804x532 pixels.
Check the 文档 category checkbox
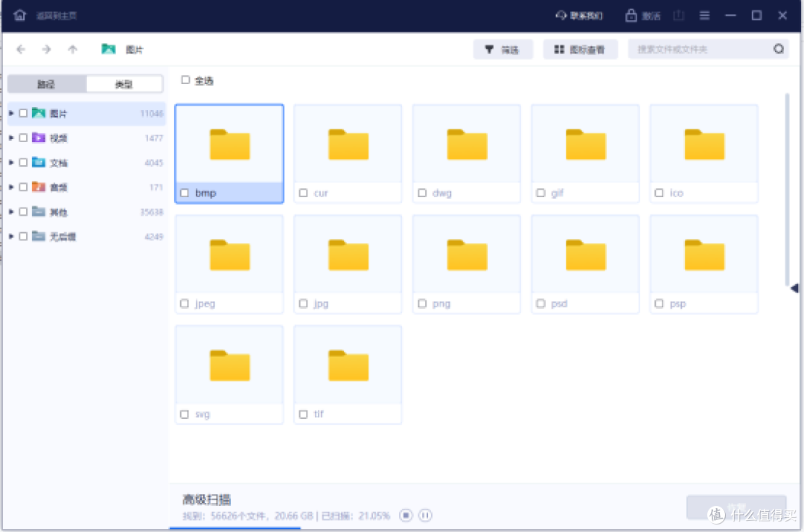(23, 162)
